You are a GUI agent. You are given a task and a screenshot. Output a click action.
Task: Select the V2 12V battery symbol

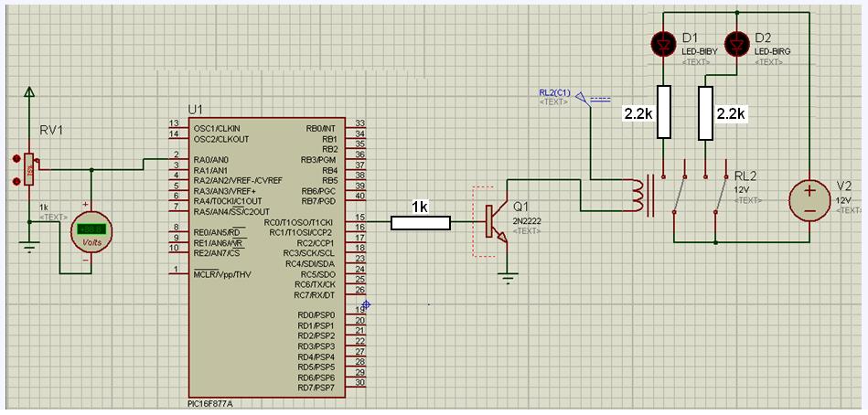[x=809, y=200]
